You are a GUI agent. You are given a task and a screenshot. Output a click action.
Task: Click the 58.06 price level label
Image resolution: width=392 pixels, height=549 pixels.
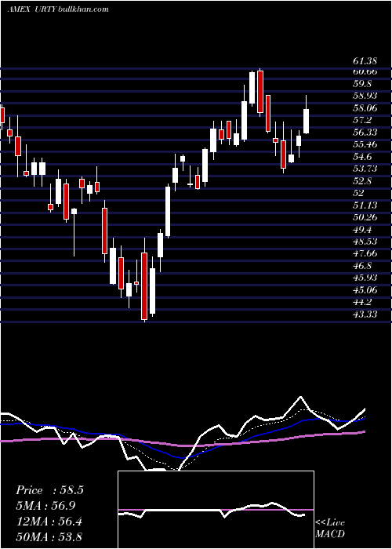tap(365, 108)
